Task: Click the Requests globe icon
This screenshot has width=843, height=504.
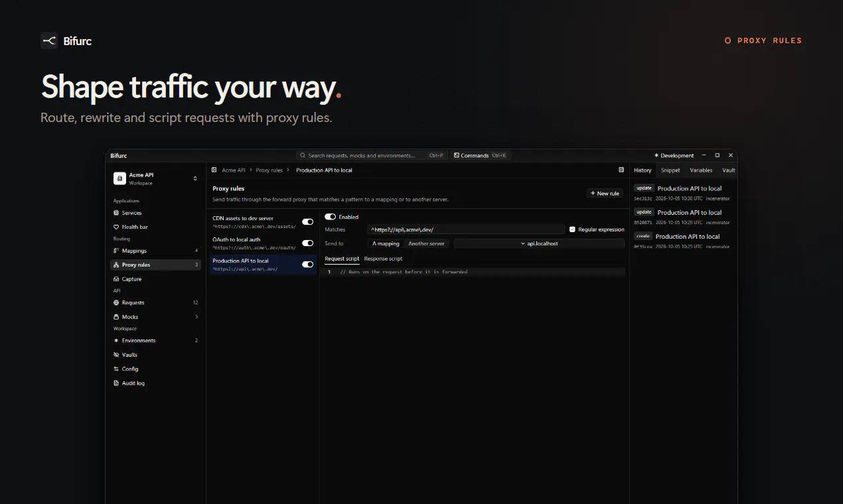Action: click(116, 302)
